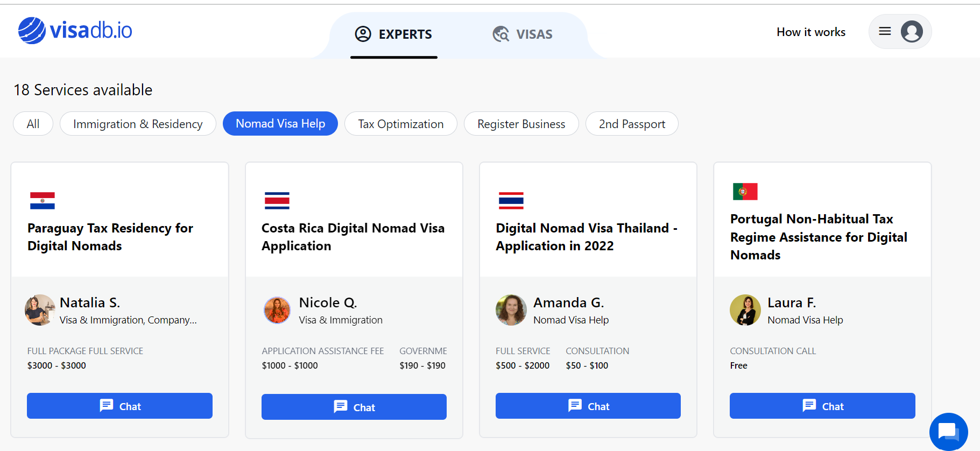Click the Portugal flag icon
The width and height of the screenshot is (980, 451).
pyautogui.click(x=745, y=192)
